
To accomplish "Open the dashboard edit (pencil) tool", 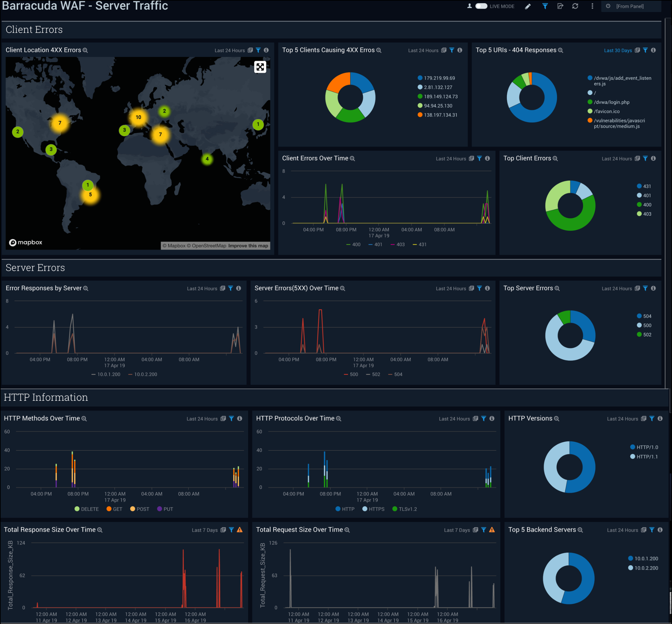I will pyautogui.click(x=527, y=6).
